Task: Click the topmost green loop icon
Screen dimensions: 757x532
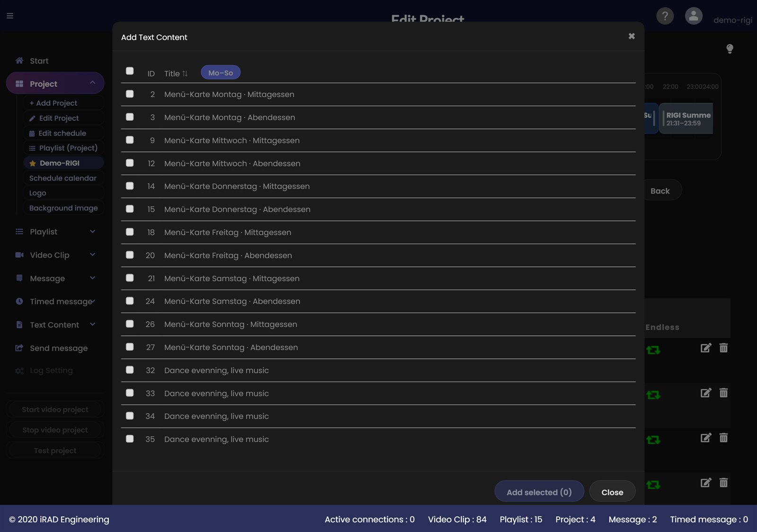Action: pyautogui.click(x=653, y=350)
